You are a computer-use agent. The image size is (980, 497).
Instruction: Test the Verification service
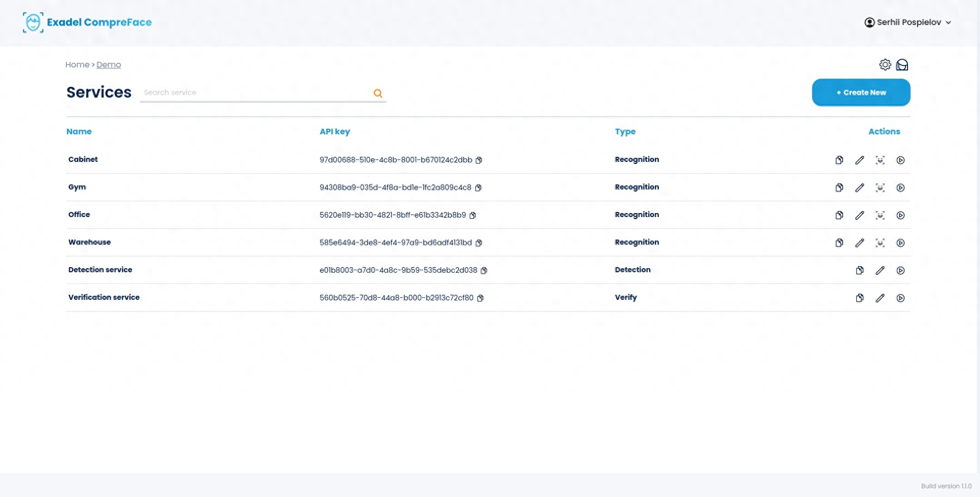pos(900,298)
